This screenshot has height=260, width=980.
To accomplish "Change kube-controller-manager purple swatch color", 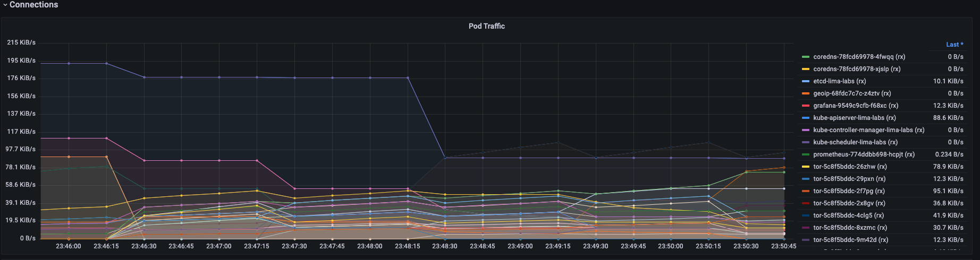I will (806, 130).
